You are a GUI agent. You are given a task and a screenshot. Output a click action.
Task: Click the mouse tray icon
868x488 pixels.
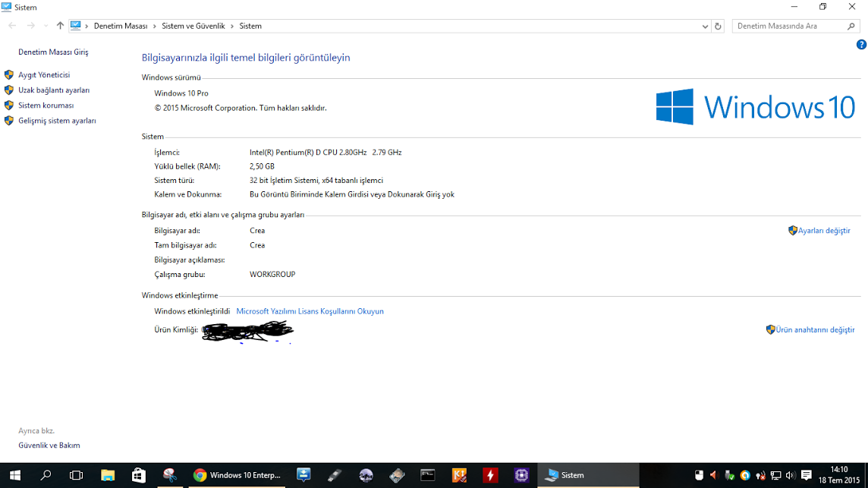[699, 475]
